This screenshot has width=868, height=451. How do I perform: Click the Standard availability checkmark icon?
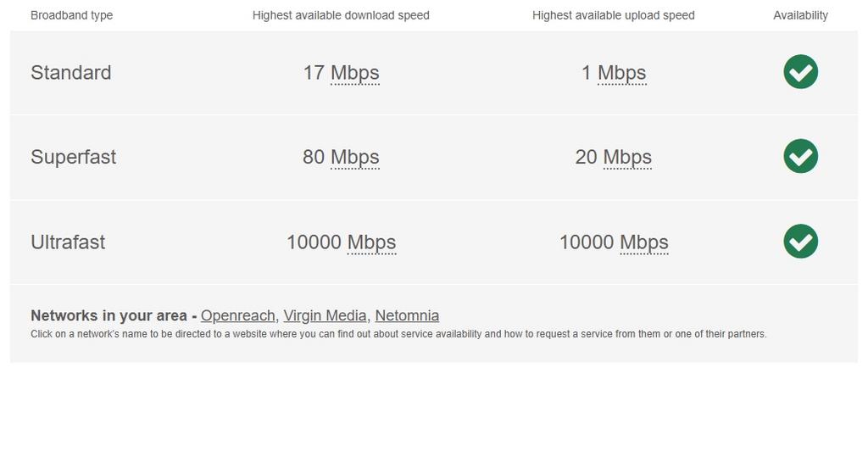(800, 72)
